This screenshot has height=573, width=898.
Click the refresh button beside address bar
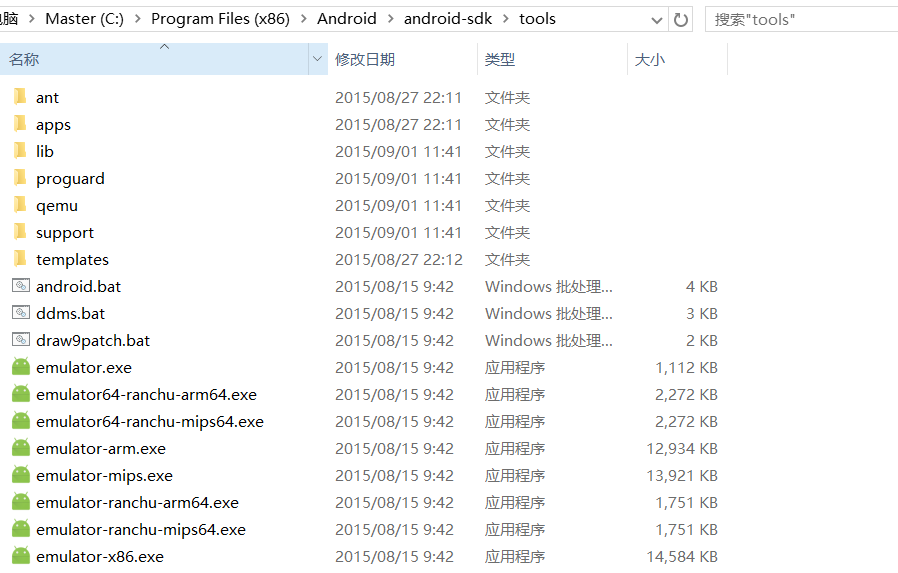tap(681, 19)
